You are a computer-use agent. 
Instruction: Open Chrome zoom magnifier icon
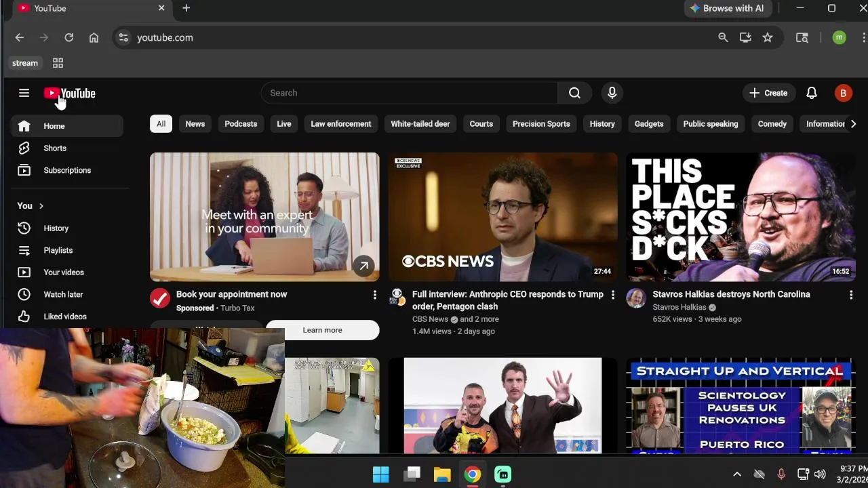(x=723, y=38)
